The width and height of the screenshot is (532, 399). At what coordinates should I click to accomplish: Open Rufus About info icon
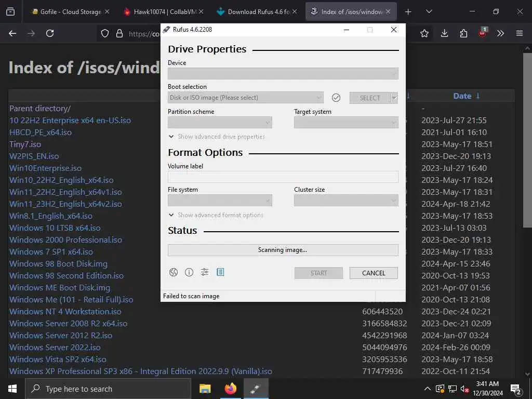pyautogui.click(x=189, y=272)
